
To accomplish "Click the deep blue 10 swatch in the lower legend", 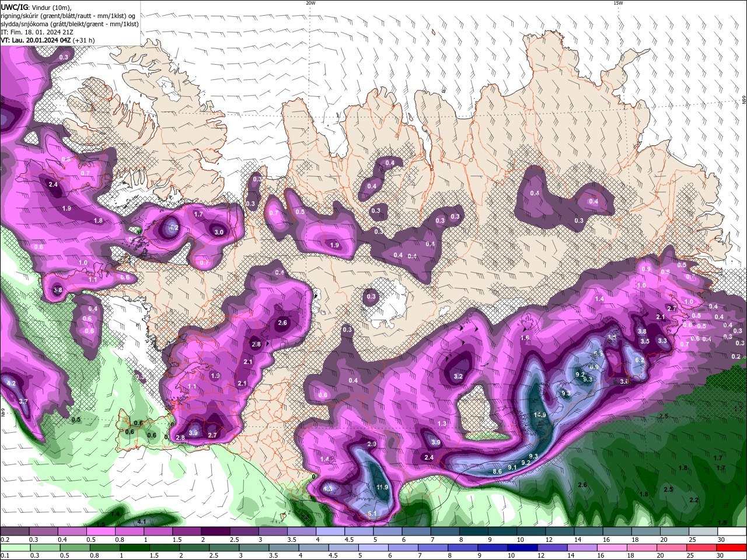I will pos(523,548).
